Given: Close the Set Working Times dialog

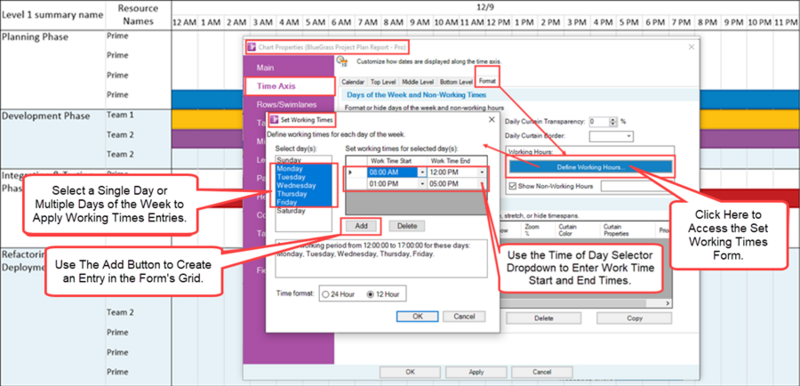Looking at the screenshot, I should point(491,120).
